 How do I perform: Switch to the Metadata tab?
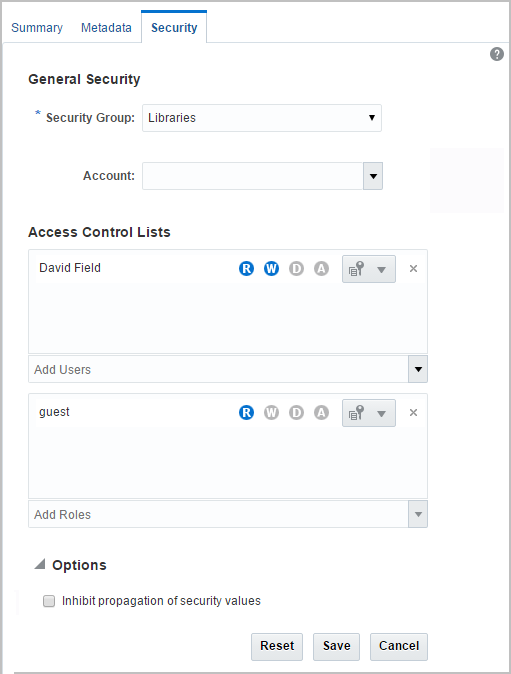coord(106,28)
